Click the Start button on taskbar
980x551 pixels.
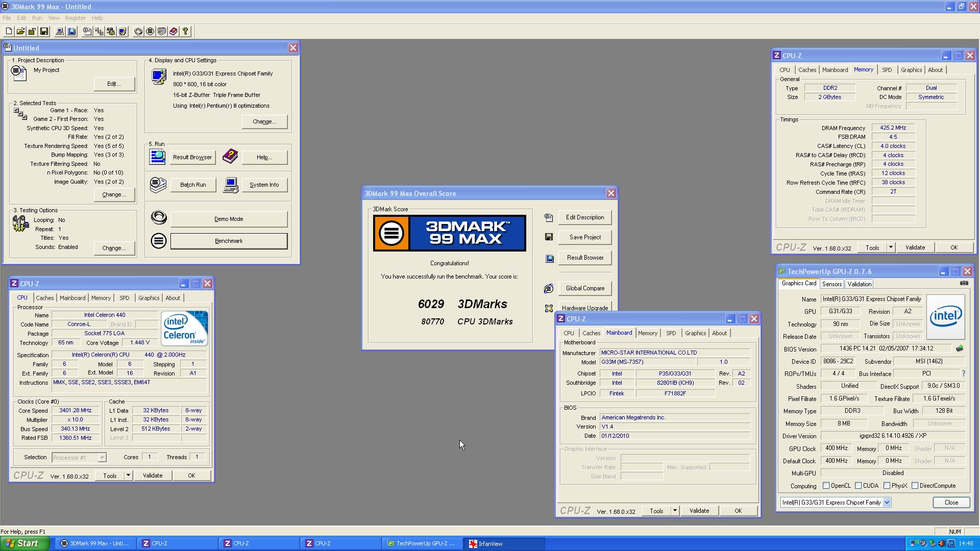[24, 543]
